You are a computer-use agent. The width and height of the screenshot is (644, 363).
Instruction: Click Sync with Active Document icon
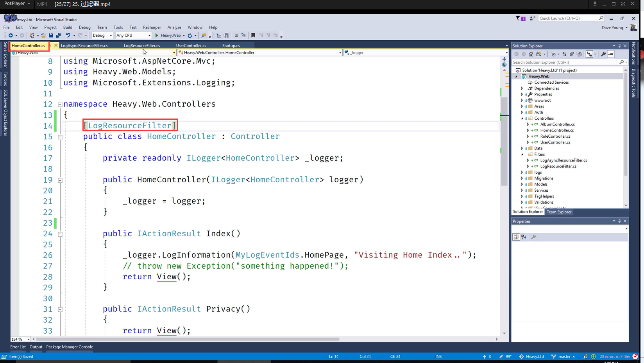(x=564, y=54)
